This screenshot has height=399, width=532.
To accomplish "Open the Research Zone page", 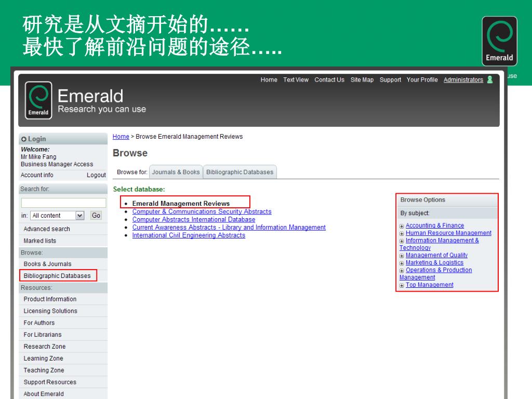I will click(45, 347).
